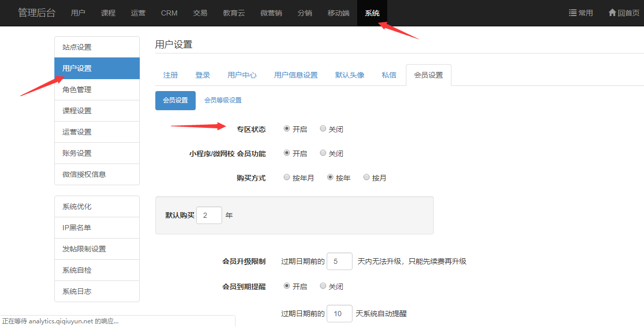Open the 交易 top menu
Screen dimensions: 644x327
pyautogui.click(x=200, y=13)
